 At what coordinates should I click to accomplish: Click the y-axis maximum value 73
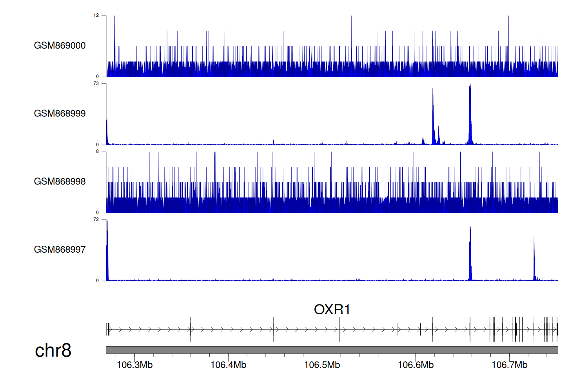tap(96, 83)
